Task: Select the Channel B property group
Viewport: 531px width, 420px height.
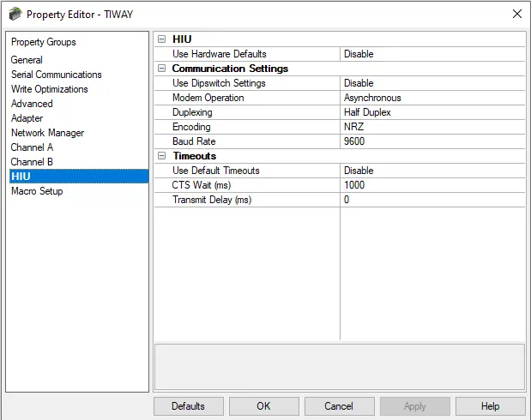Action: click(32, 162)
